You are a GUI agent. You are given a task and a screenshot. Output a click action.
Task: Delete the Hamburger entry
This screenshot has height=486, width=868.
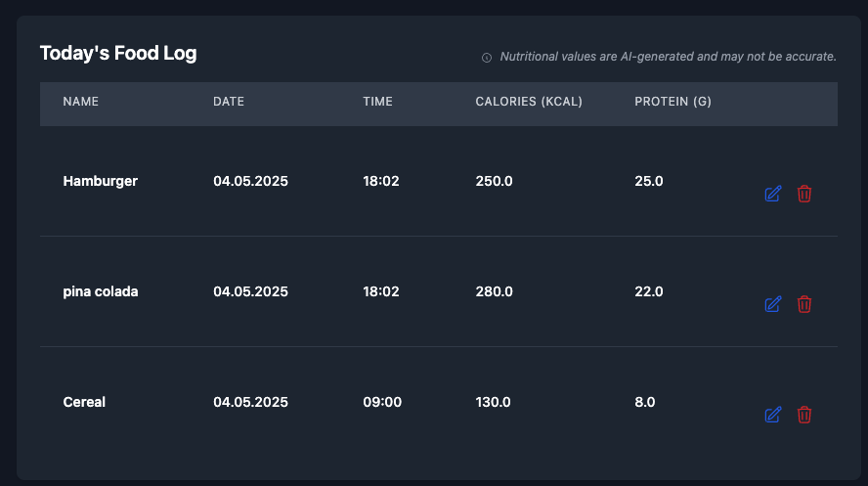[x=804, y=194]
